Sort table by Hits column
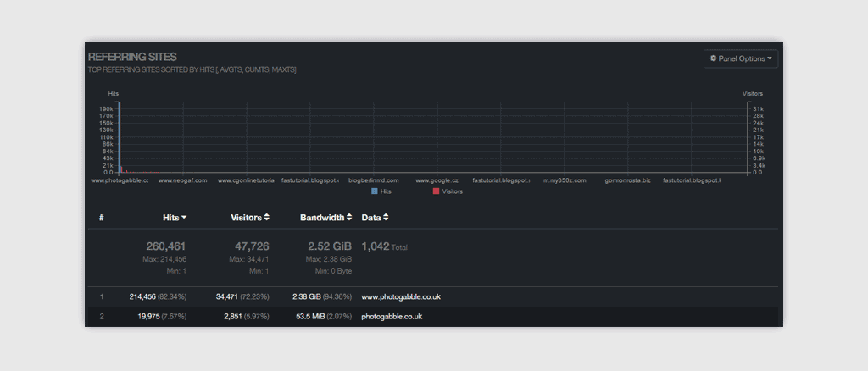 175,218
